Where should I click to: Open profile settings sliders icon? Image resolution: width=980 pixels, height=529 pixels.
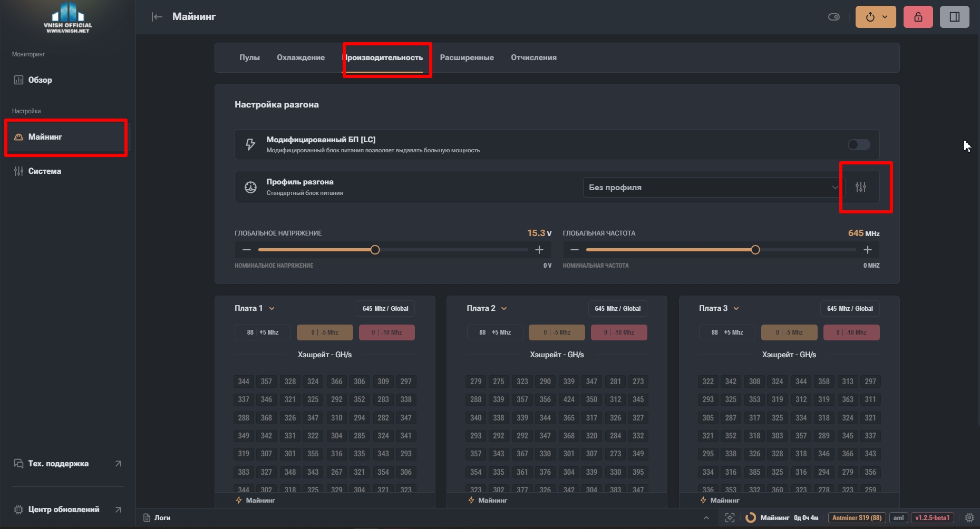coord(861,187)
